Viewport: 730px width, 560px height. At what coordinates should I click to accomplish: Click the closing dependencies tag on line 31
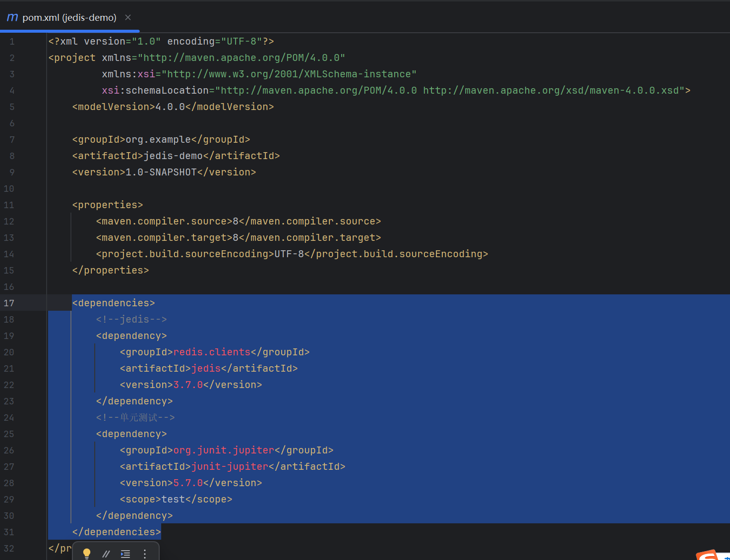click(x=117, y=532)
